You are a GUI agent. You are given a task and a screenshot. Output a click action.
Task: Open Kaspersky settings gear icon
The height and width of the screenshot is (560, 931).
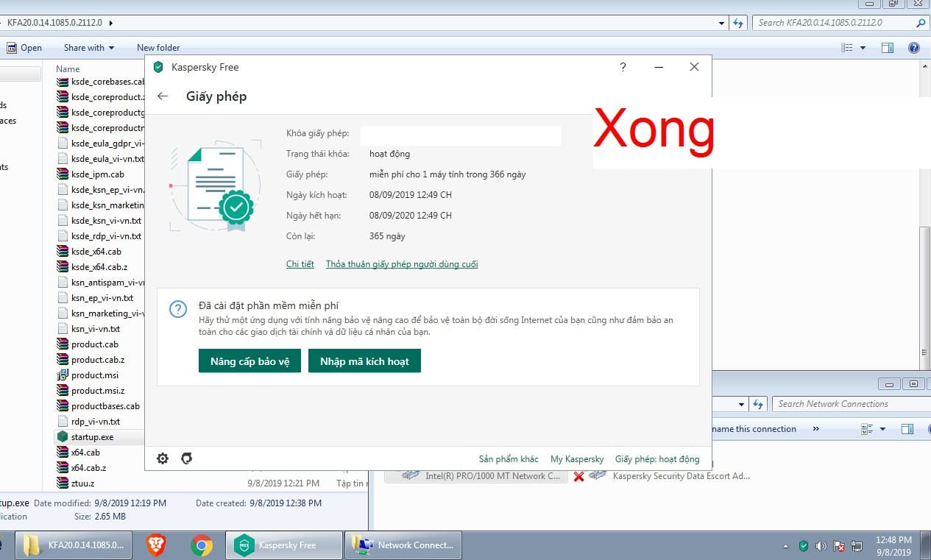[x=163, y=458]
